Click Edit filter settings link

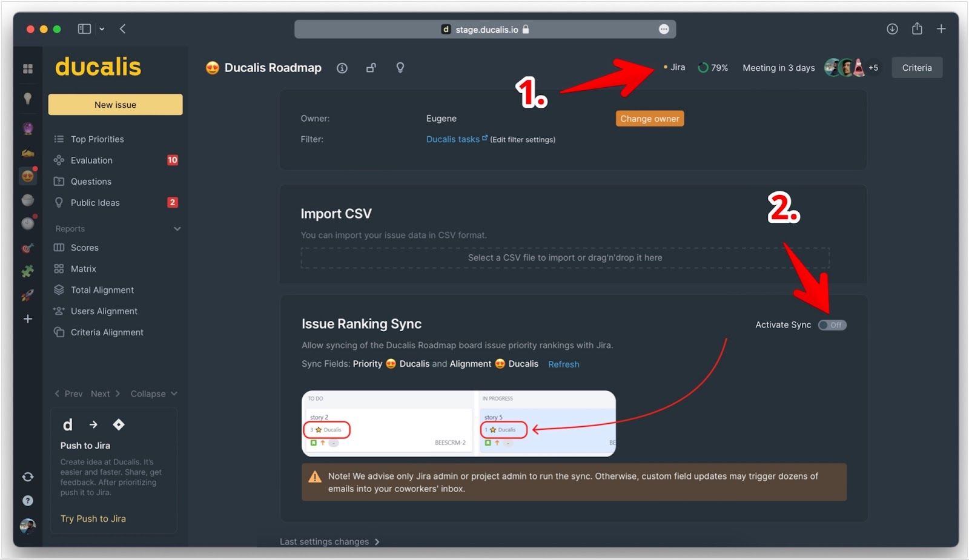coord(523,140)
